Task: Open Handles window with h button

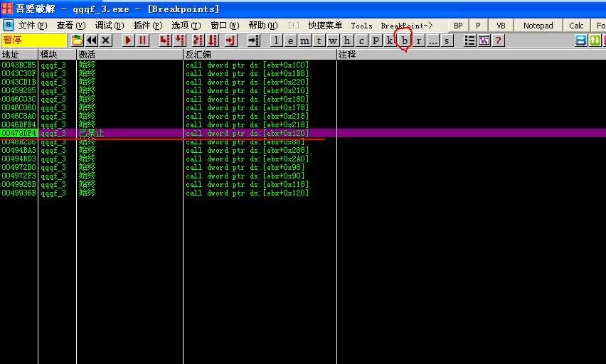Action: 347,41
